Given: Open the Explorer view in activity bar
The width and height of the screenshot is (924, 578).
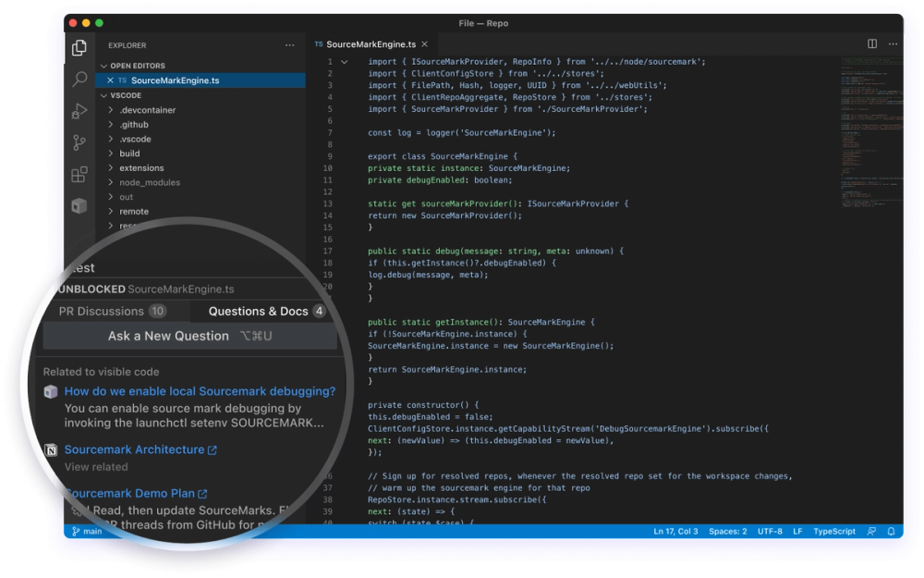Looking at the screenshot, I should pyautogui.click(x=79, y=48).
